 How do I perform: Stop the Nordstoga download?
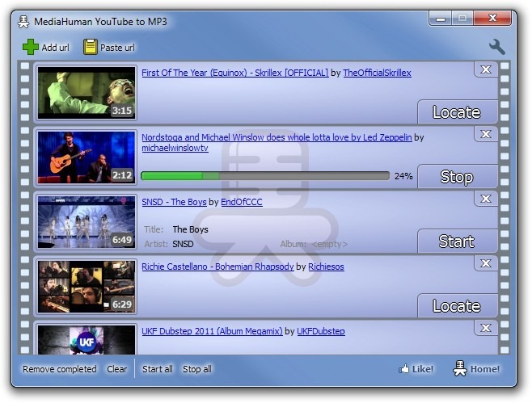point(457,177)
